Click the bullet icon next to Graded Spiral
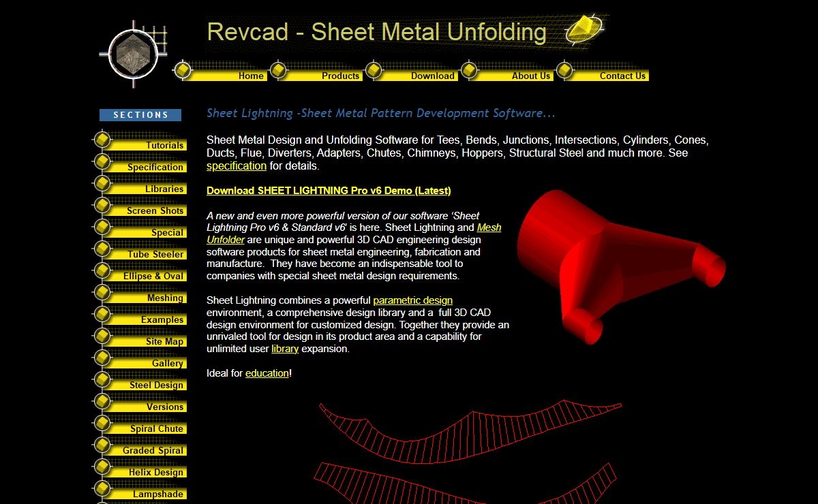Screen dimensions: 818x504 pos(102,445)
